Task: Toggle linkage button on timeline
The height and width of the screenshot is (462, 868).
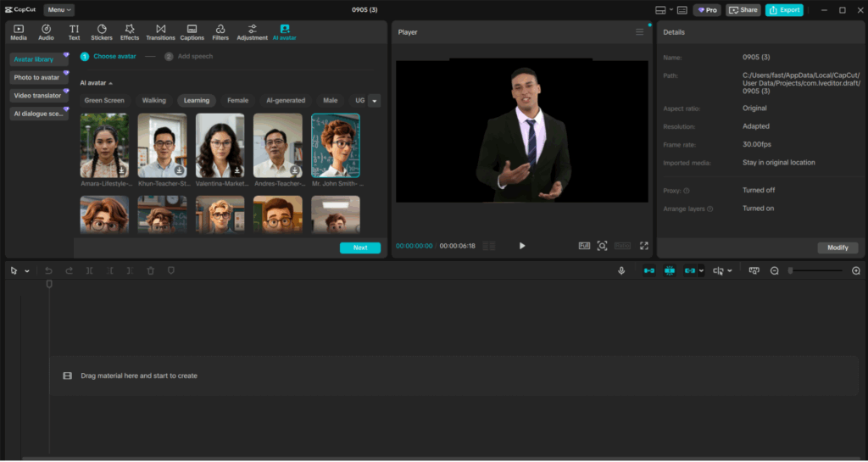Action: pos(690,270)
